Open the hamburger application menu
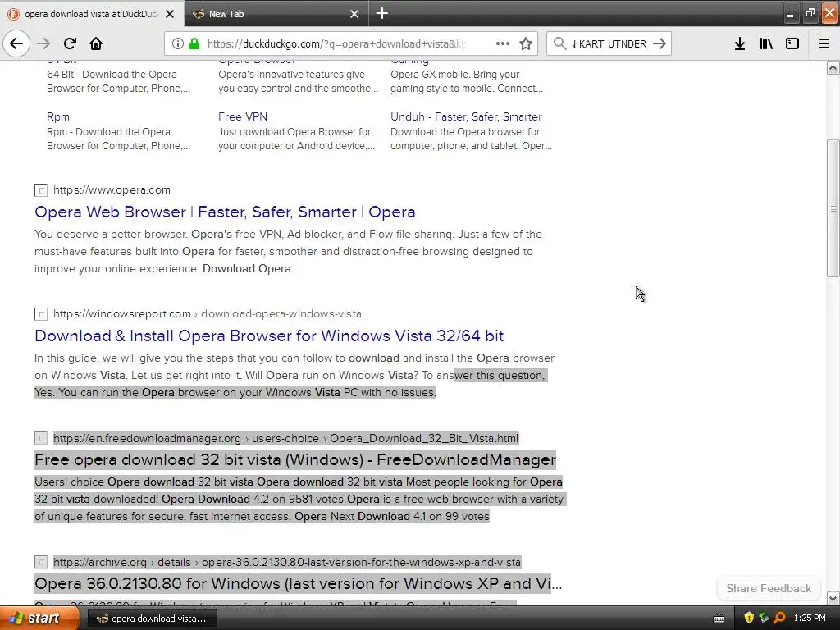Screen dimensions: 840x630 click(x=824, y=43)
